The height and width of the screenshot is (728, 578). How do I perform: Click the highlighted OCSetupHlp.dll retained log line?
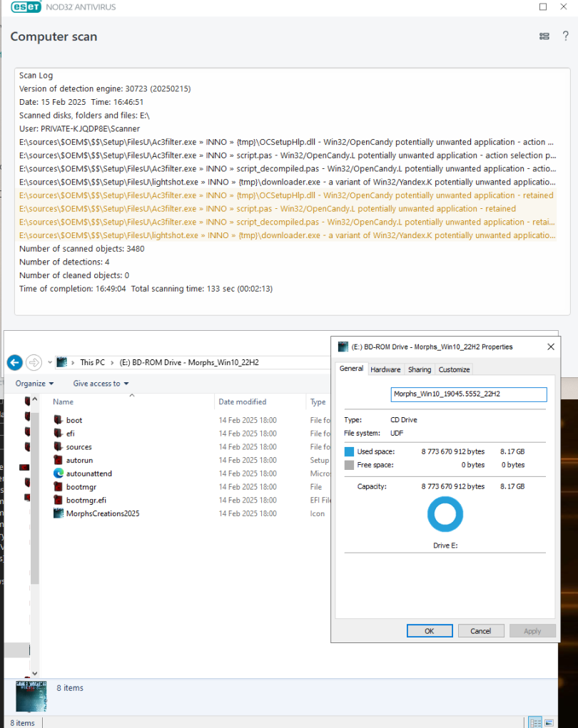[x=286, y=195]
